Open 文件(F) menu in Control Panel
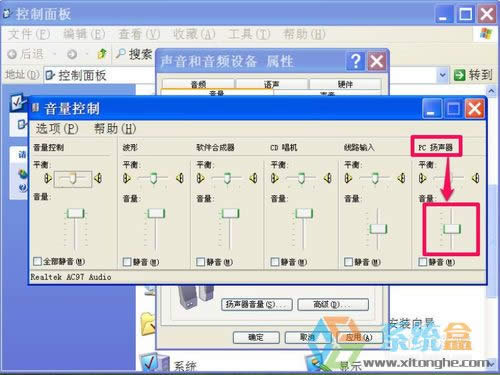Image resolution: width=500 pixels, height=375 pixels. click(x=29, y=34)
